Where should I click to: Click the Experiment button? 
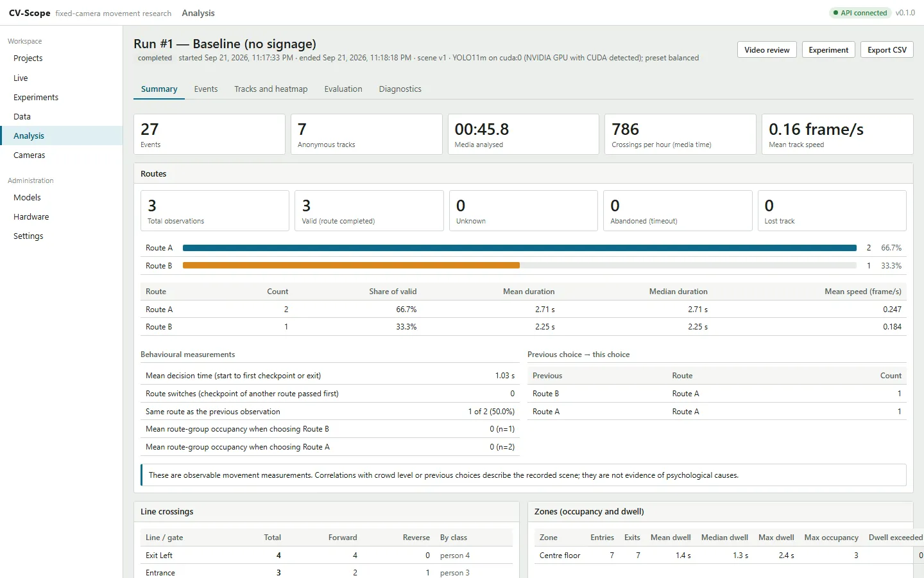point(828,50)
